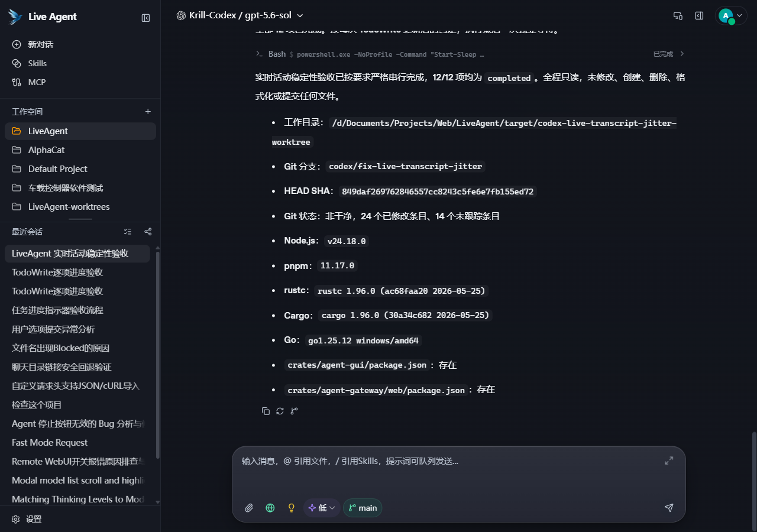Click the main git branch selector
The width and height of the screenshot is (757, 532).
click(x=363, y=508)
